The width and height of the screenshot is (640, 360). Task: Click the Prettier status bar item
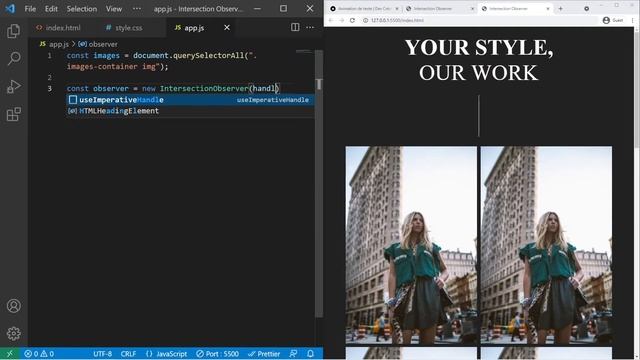(x=264, y=353)
